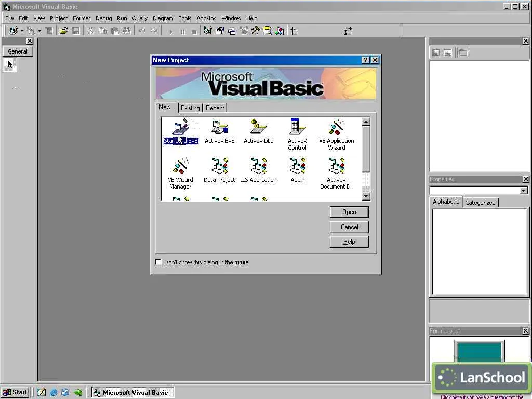Open the Add-Ins menu

[x=206, y=18]
